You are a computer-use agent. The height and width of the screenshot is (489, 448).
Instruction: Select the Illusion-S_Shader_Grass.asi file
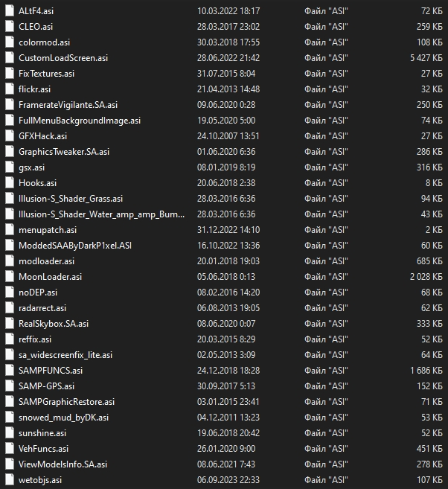tap(71, 199)
